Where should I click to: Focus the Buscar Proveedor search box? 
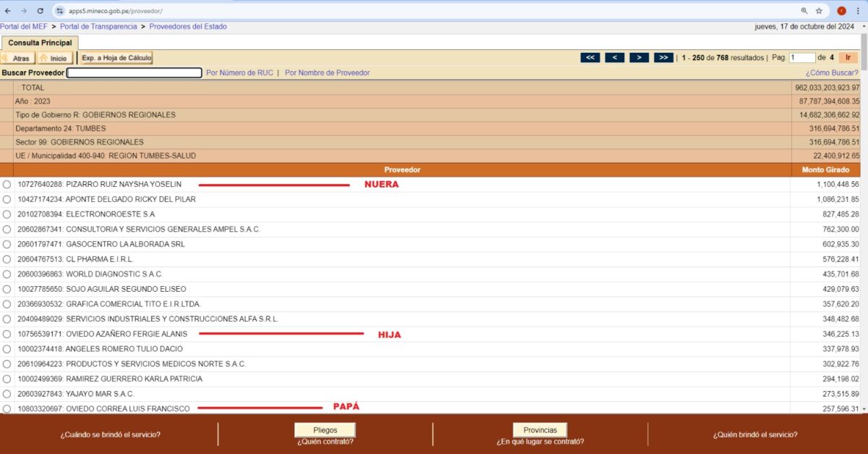pos(135,72)
